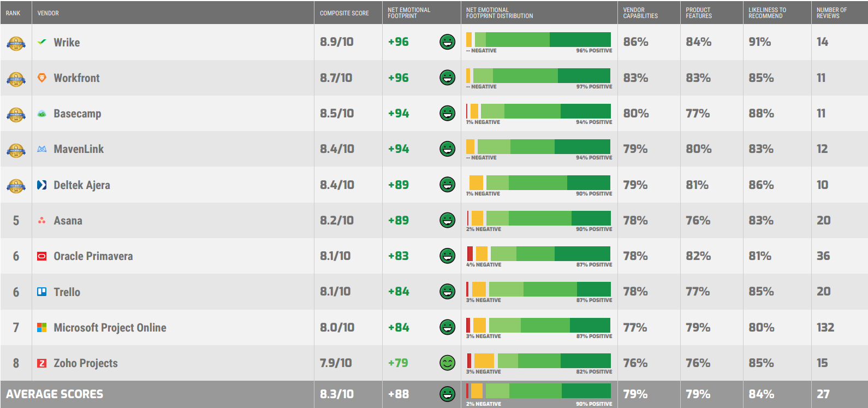
Task: Click the Deltek Ajera logo icon
Action: [x=42, y=185]
